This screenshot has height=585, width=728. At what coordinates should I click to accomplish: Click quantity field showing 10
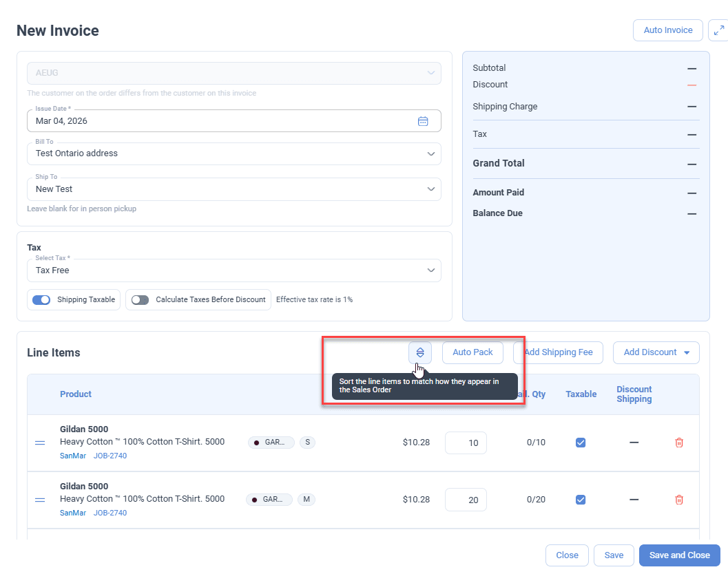point(466,443)
